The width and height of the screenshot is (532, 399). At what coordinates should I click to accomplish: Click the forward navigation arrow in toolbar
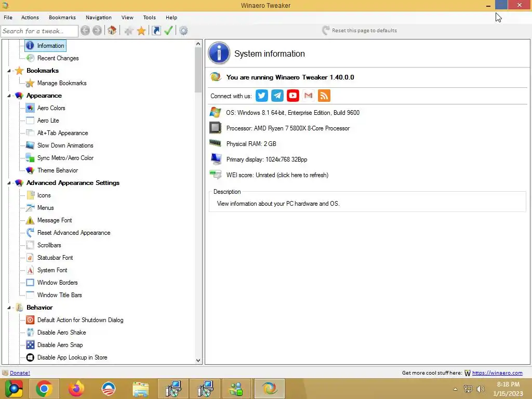[97, 31]
